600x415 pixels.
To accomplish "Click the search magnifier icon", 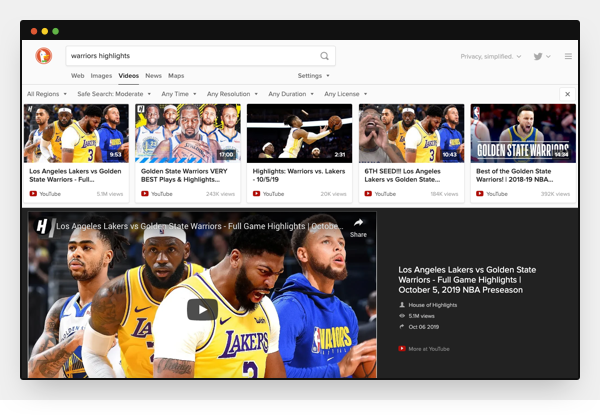I will [x=324, y=56].
